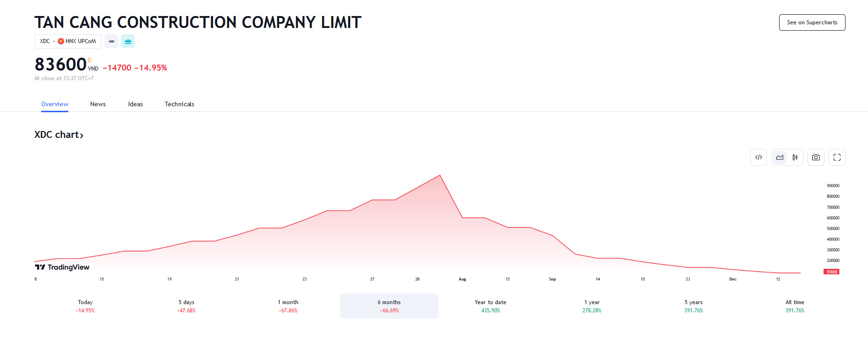Open fullscreen chart mode icon
The image size is (868, 338).
(837, 158)
